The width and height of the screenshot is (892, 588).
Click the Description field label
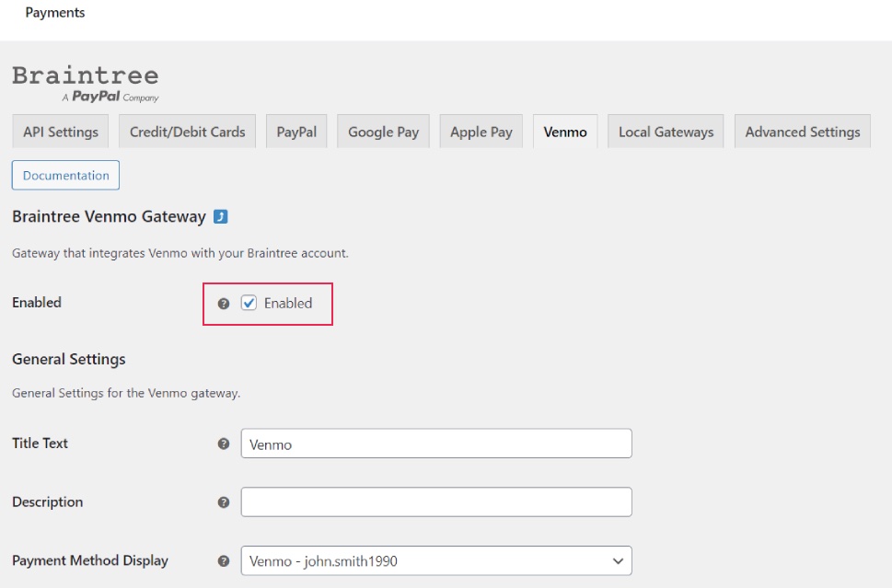point(47,502)
